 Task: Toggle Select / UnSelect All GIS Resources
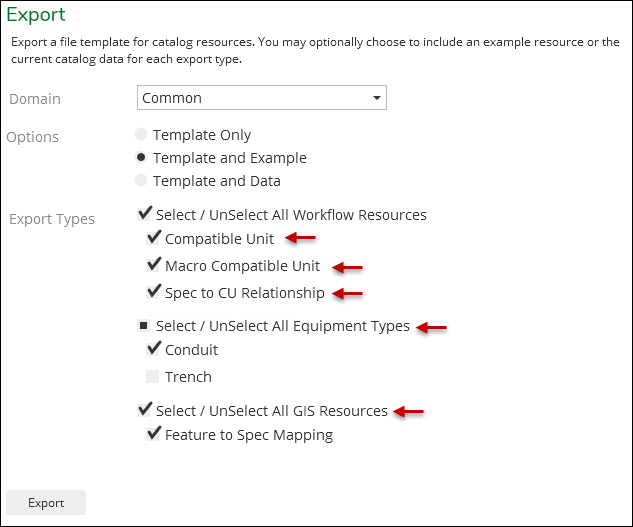point(144,409)
